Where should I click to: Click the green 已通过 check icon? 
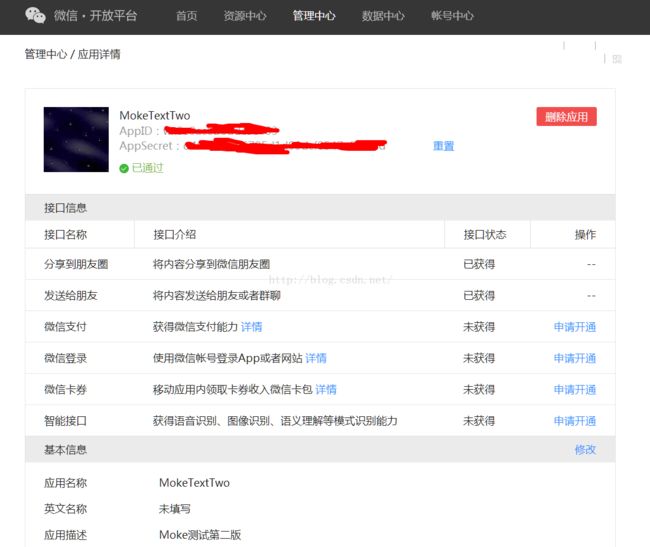[124, 168]
